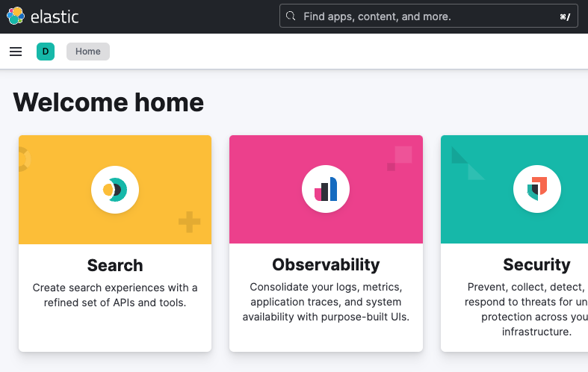
Task: Open the D space avatar
Action: tap(46, 52)
